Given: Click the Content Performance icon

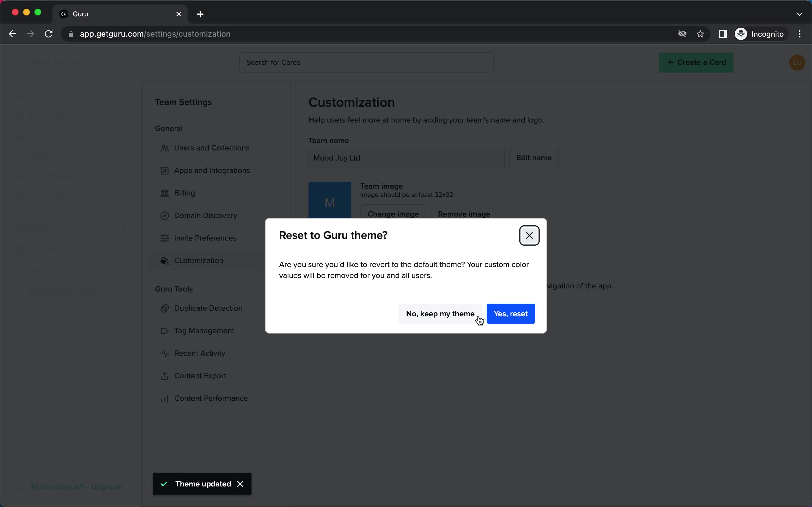Looking at the screenshot, I should [164, 398].
